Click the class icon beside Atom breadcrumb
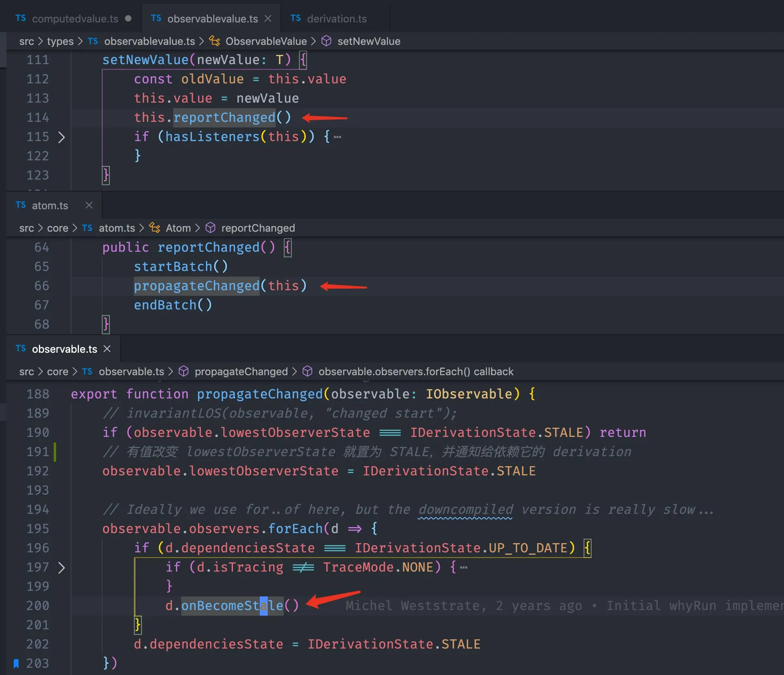 click(x=155, y=228)
